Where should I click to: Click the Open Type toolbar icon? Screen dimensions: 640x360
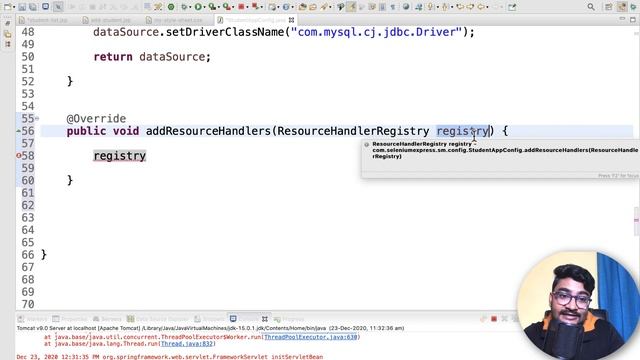point(302,7)
